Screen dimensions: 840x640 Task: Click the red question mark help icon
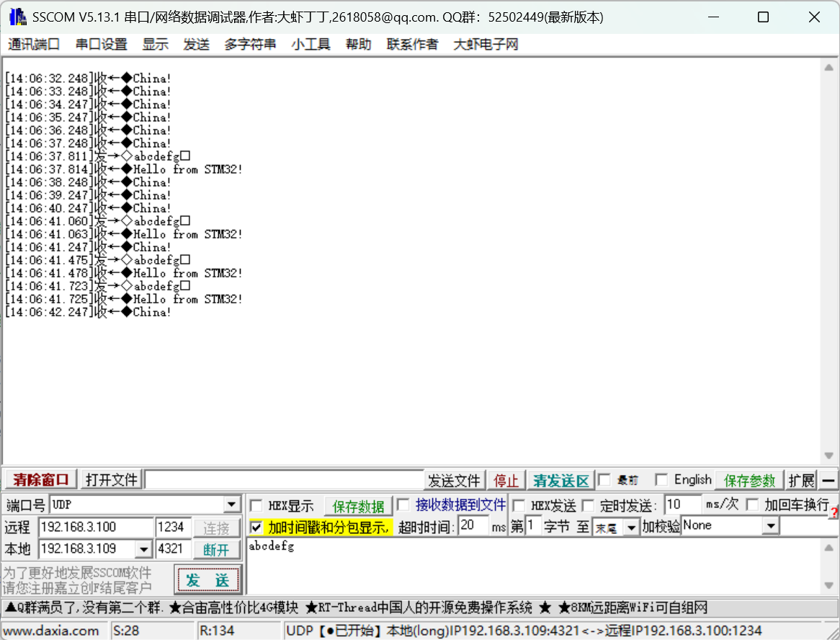(x=835, y=513)
